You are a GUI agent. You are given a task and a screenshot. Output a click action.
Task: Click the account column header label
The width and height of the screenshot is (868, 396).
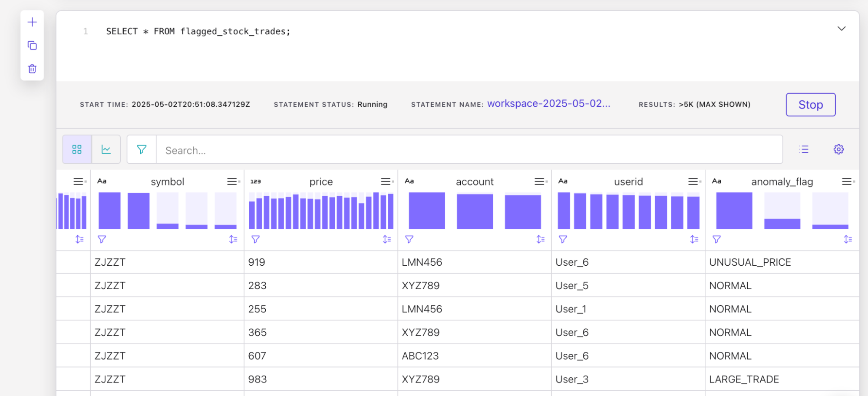(475, 182)
